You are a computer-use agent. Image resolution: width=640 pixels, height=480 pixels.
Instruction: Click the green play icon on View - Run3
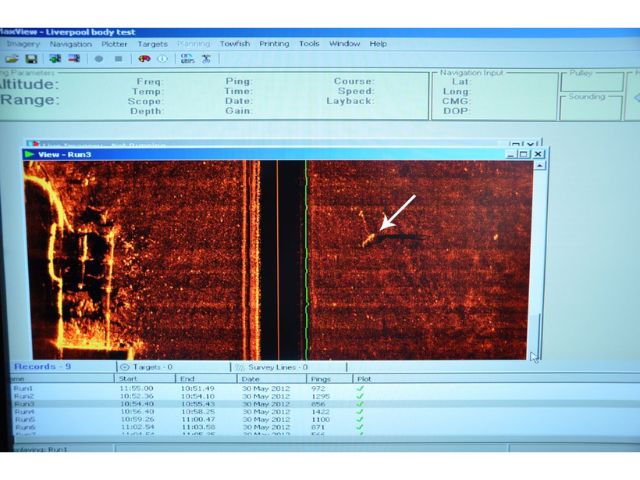click(x=29, y=154)
